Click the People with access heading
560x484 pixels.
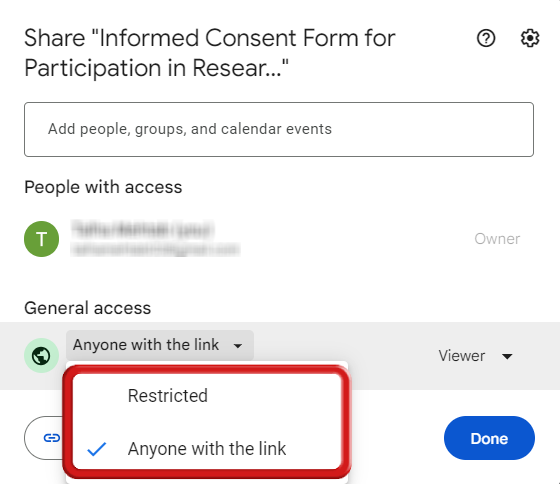(103, 187)
